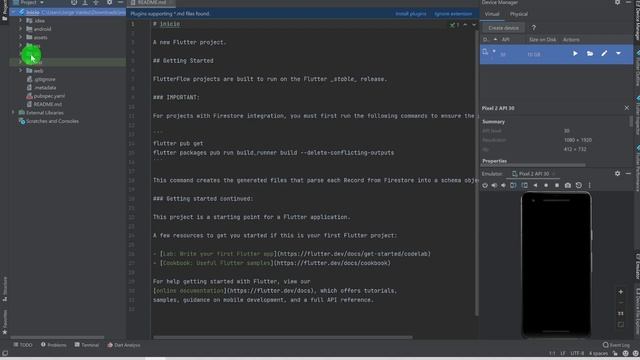The width and height of the screenshot is (640, 360).
Task: Expand External Libraries node
Action: pos(13,112)
